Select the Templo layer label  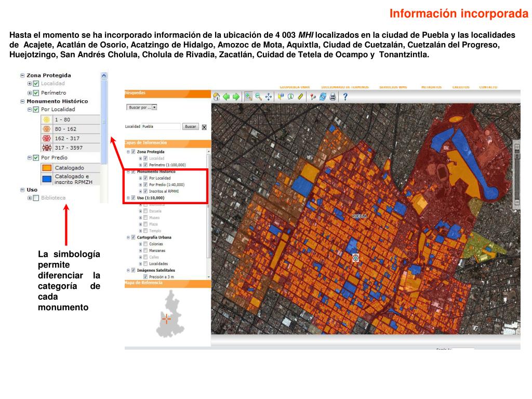tap(155, 231)
